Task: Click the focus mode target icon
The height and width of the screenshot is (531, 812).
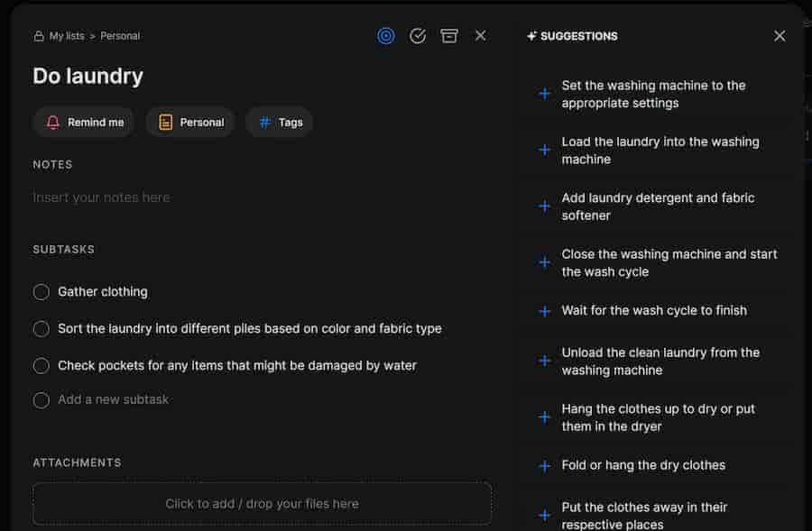Action: (386, 36)
